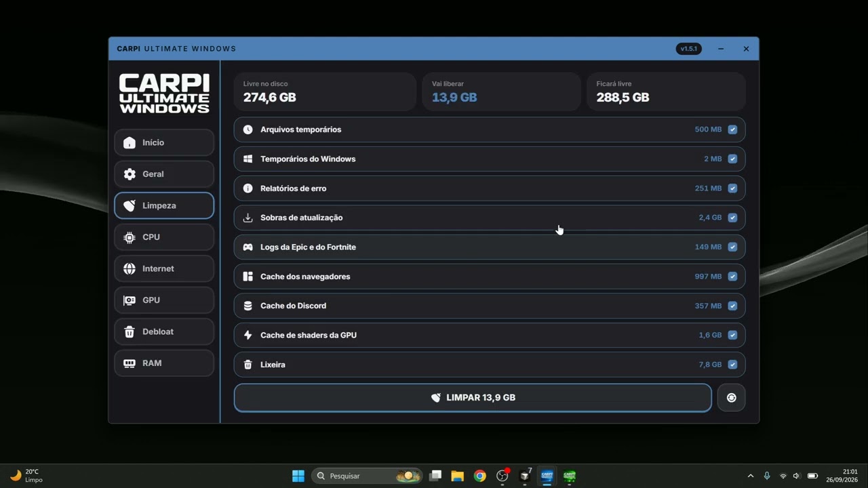Toggle the Temporários do Windows checkbox

[x=732, y=159]
